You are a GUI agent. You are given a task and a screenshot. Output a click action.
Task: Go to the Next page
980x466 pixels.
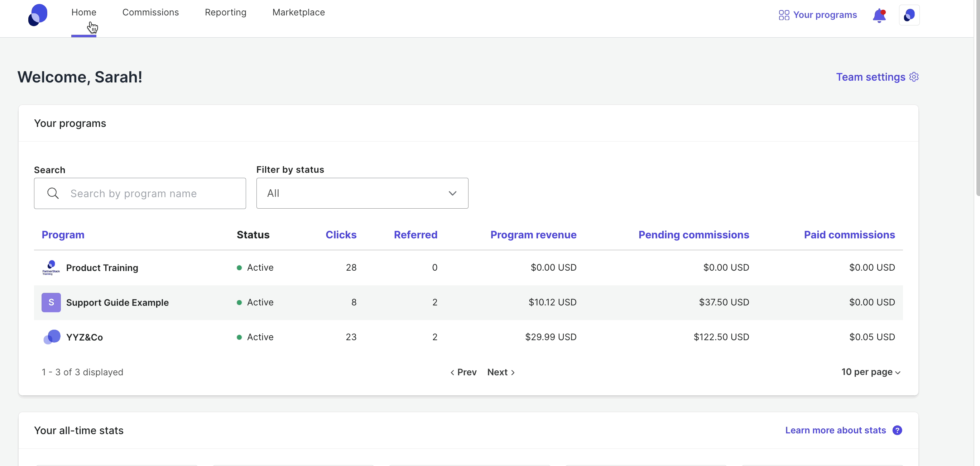(x=501, y=372)
